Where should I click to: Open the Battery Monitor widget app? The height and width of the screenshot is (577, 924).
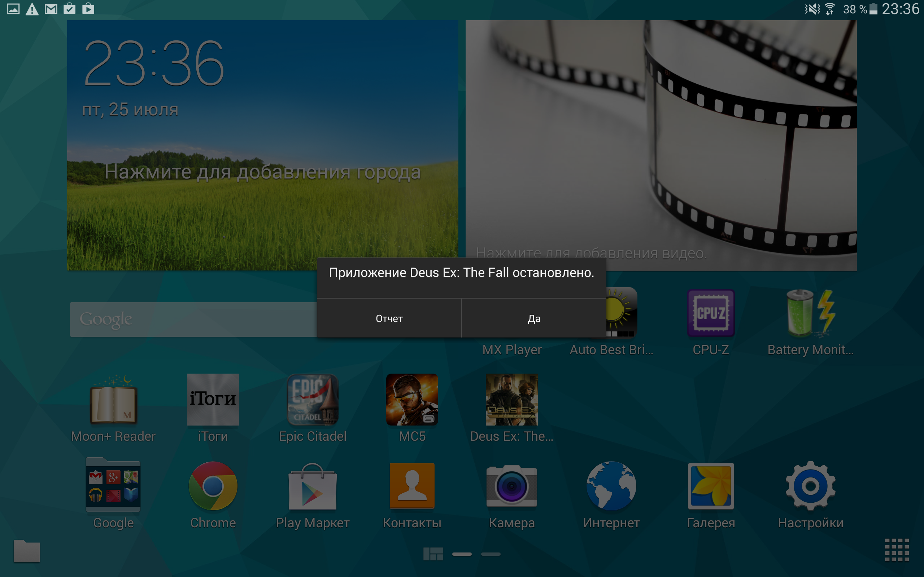click(810, 313)
